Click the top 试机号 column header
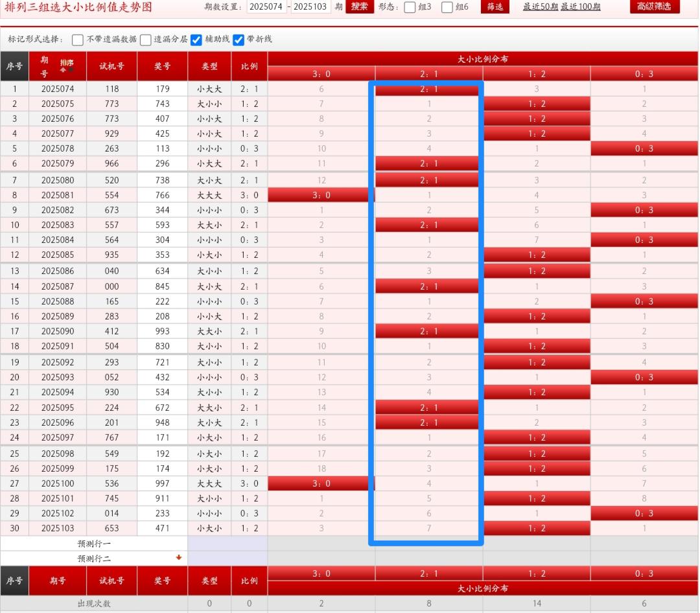The width and height of the screenshot is (700, 613). [x=111, y=66]
